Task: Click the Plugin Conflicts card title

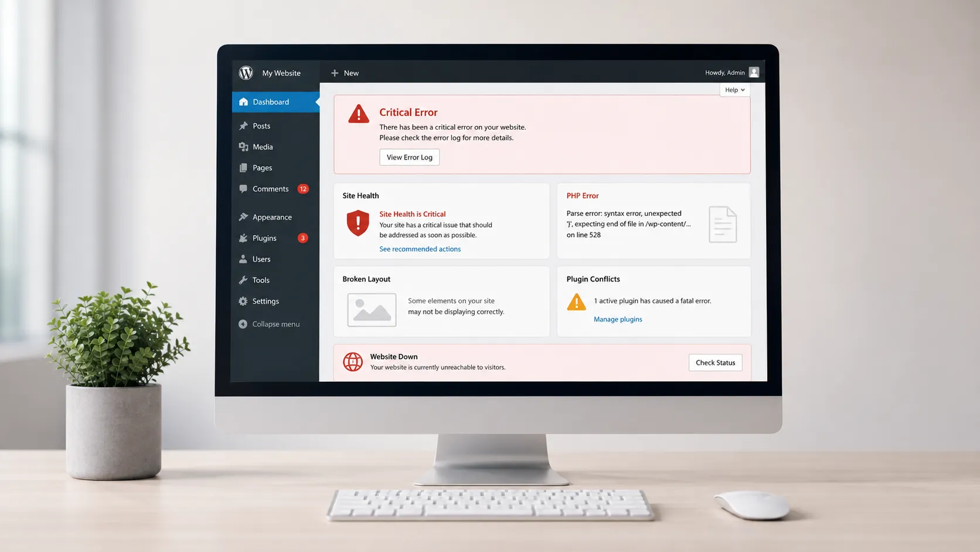Action: tap(593, 279)
